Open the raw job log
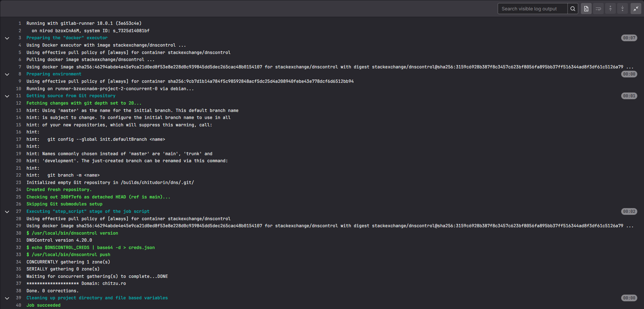The height and width of the screenshot is (309, 644). 586,9
